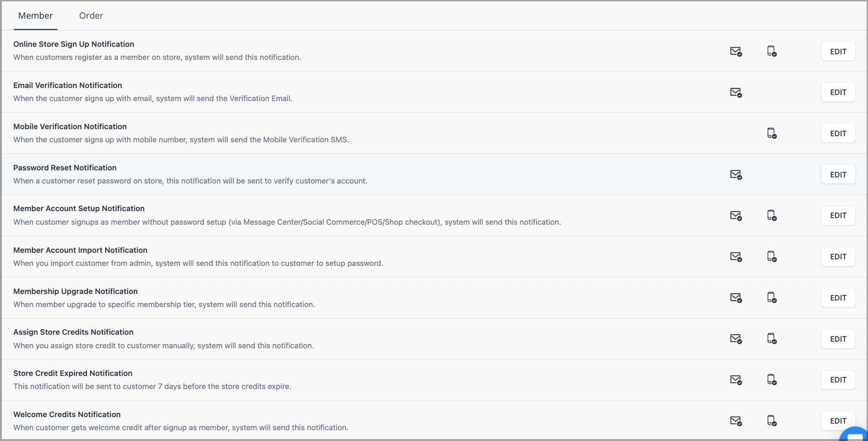Click SMS phone icon for Member Account Setup Notification
Viewport: 868px width, 441px height.
coord(772,215)
